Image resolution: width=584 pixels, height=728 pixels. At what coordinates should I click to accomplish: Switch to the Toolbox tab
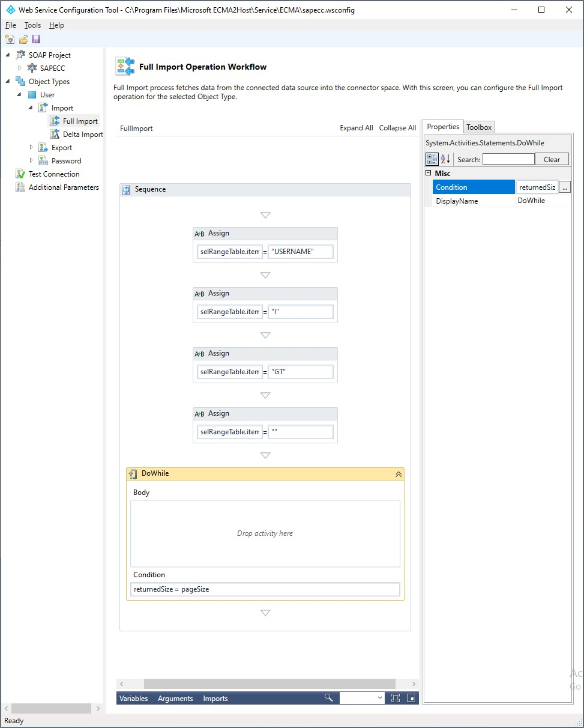[479, 127]
